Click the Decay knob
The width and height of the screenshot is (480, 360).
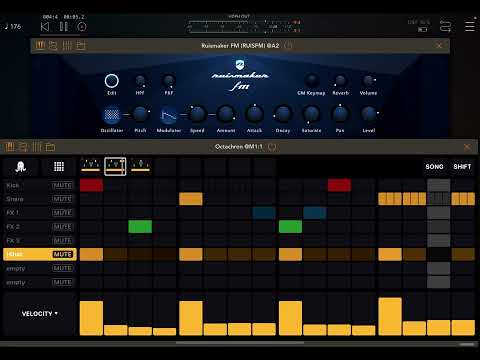pyautogui.click(x=283, y=114)
